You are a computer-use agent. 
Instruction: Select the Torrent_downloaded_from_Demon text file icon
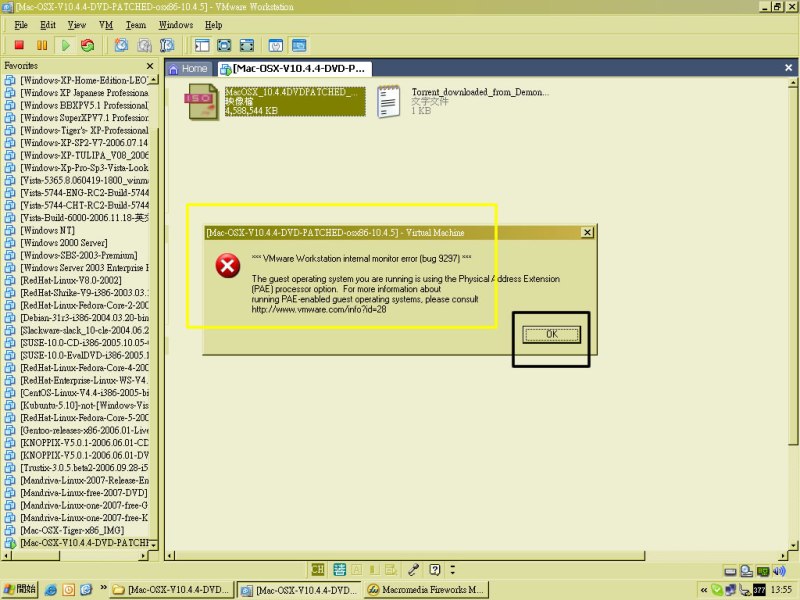click(x=388, y=102)
